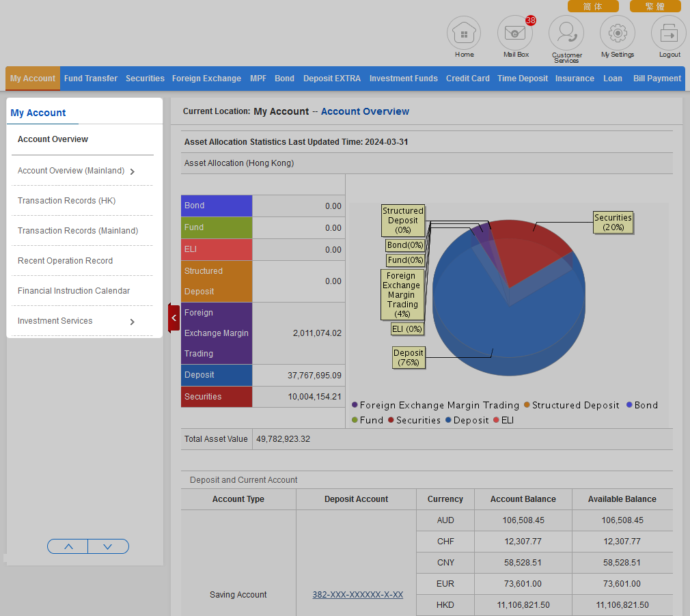Click the sidebar scroll down arrow

(x=108, y=546)
